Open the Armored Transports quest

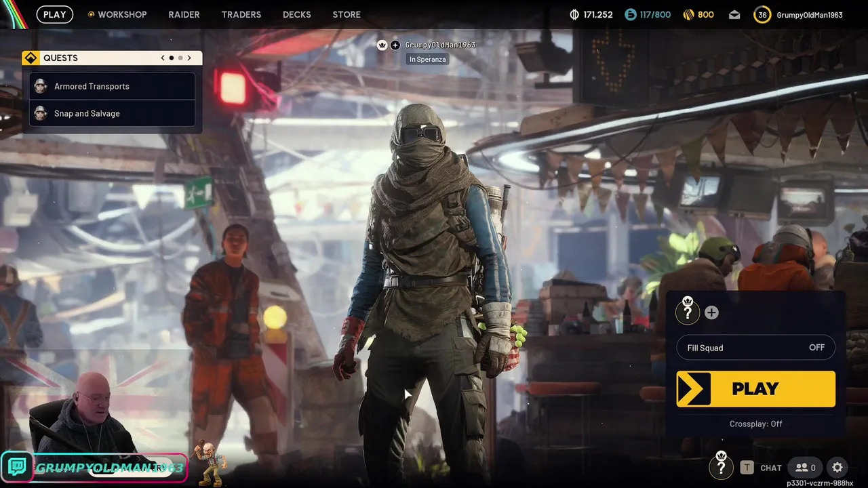point(113,86)
